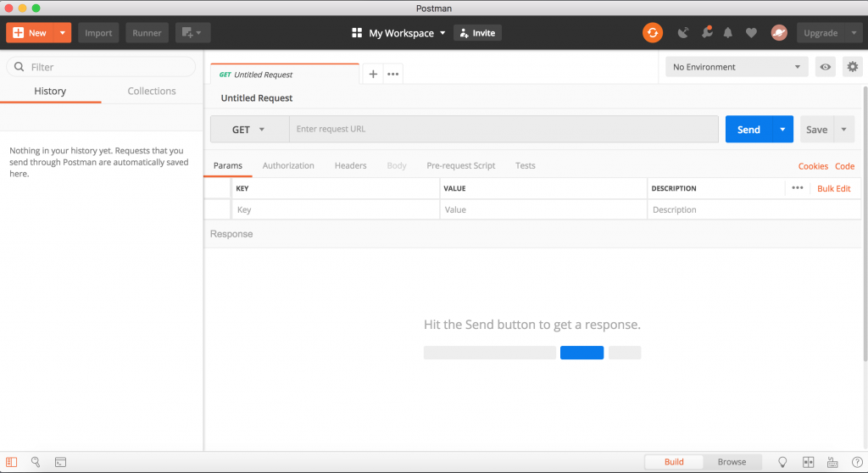Expand Send options dropdown arrow
The height and width of the screenshot is (473, 868).
tap(782, 129)
